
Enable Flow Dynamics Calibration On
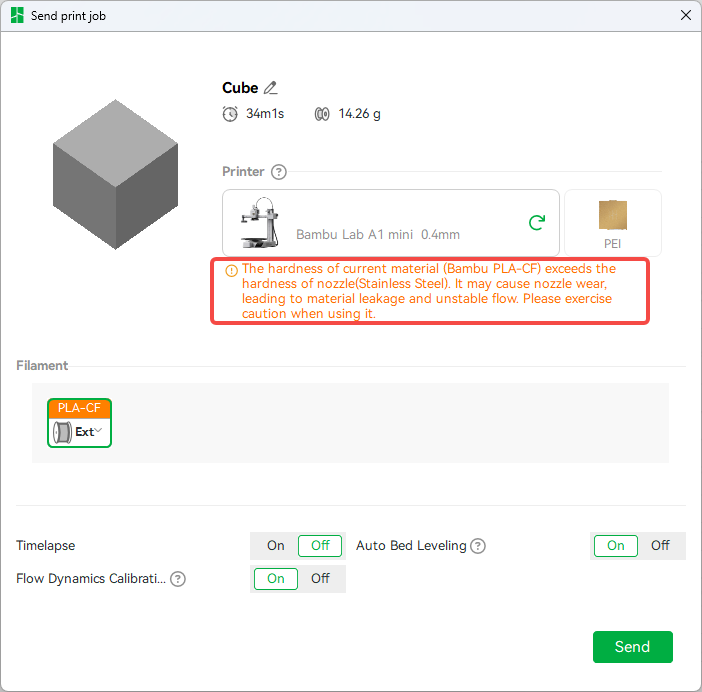275,579
